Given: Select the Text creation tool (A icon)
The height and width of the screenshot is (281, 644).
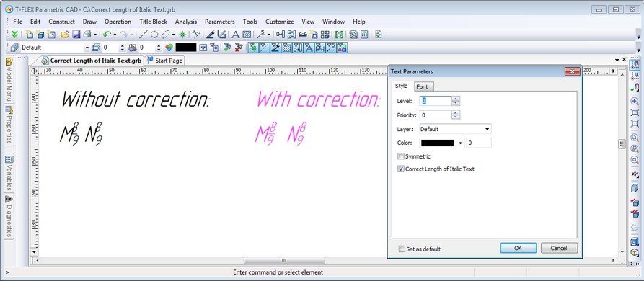Looking at the screenshot, I should (x=235, y=35).
